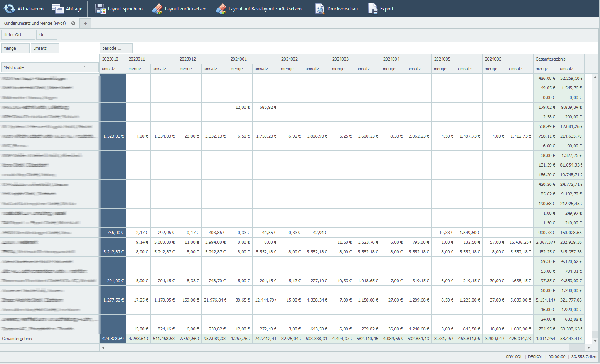Screen dimensions: 600x364
Task: Click the umsatz subheader under 2023010
Action: pos(113,69)
